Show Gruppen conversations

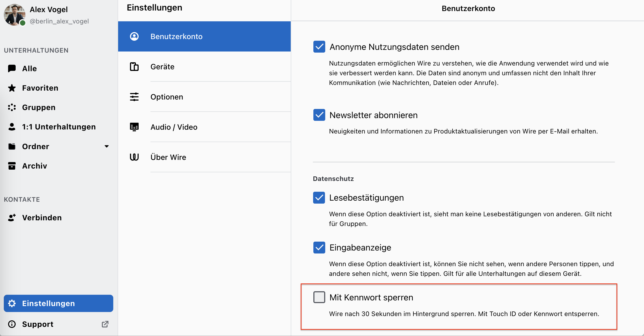[59, 107]
